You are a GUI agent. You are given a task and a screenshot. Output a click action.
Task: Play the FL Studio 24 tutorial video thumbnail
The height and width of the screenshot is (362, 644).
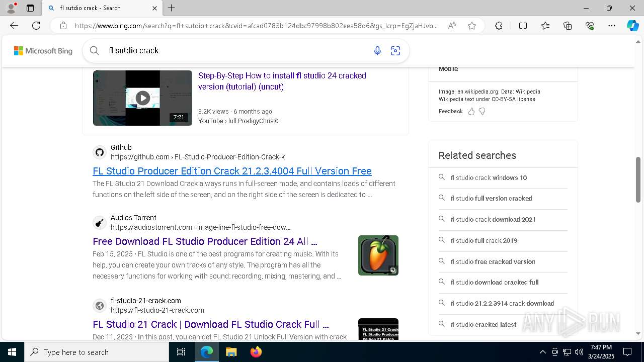pyautogui.click(x=142, y=98)
